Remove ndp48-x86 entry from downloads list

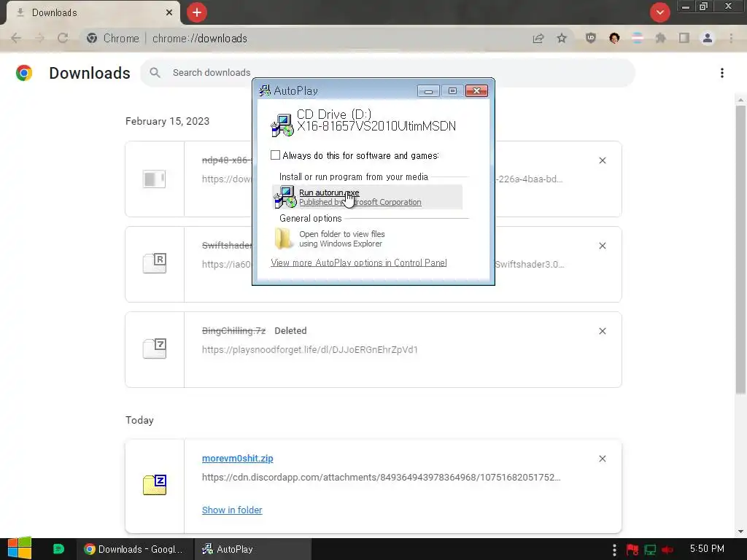602,160
